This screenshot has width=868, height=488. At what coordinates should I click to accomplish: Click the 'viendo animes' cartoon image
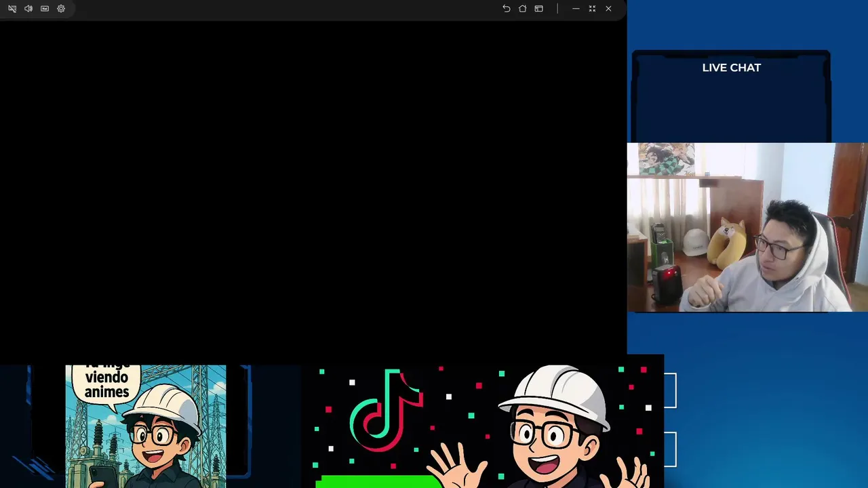pyautogui.click(x=146, y=426)
